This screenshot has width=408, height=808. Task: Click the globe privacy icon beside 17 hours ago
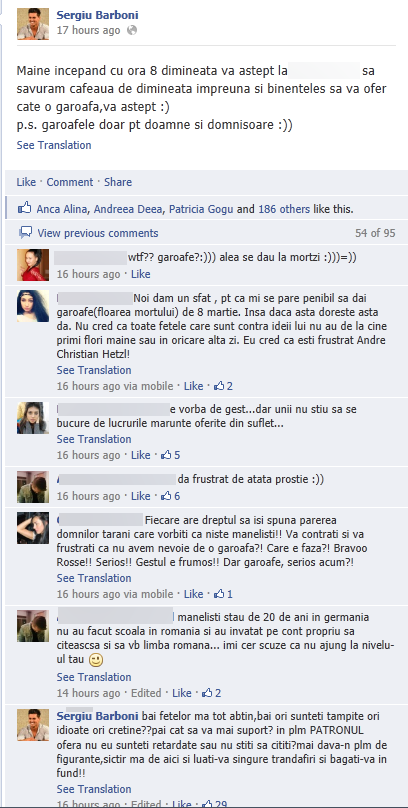[x=132, y=30]
